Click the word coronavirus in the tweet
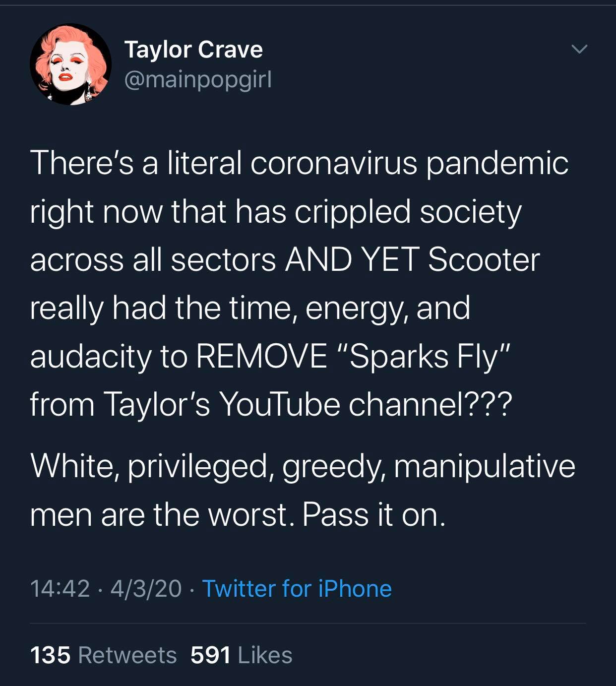The image size is (616, 686). pyautogui.click(x=334, y=163)
